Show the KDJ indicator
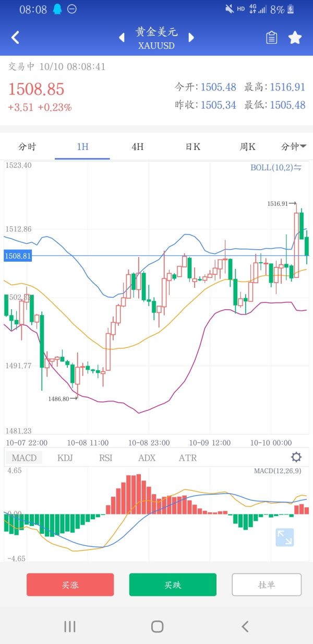Image resolution: width=313 pixels, height=644 pixels. [65, 458]
